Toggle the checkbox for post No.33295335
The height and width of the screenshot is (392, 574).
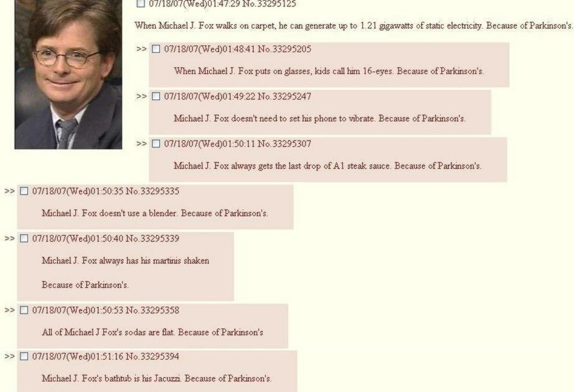[24, 191]
